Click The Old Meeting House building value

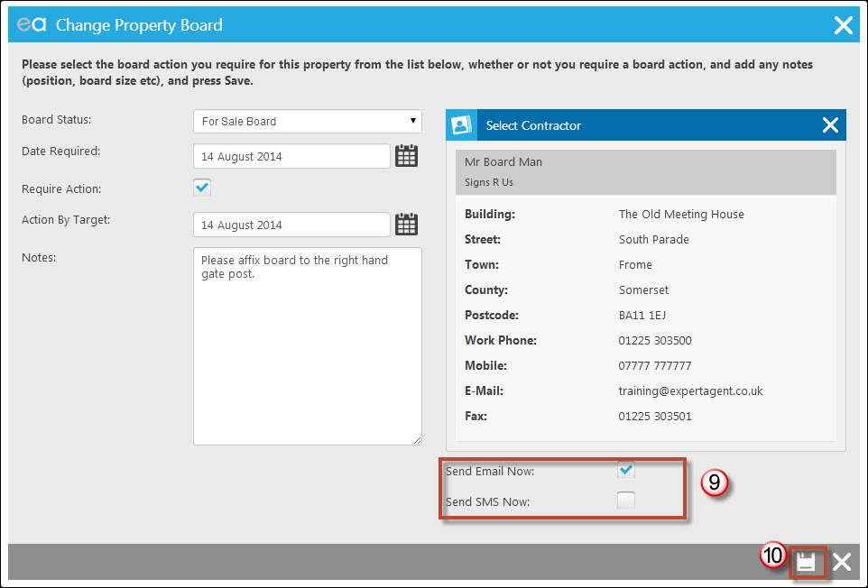pyautogui.click(x=681, y=214)
